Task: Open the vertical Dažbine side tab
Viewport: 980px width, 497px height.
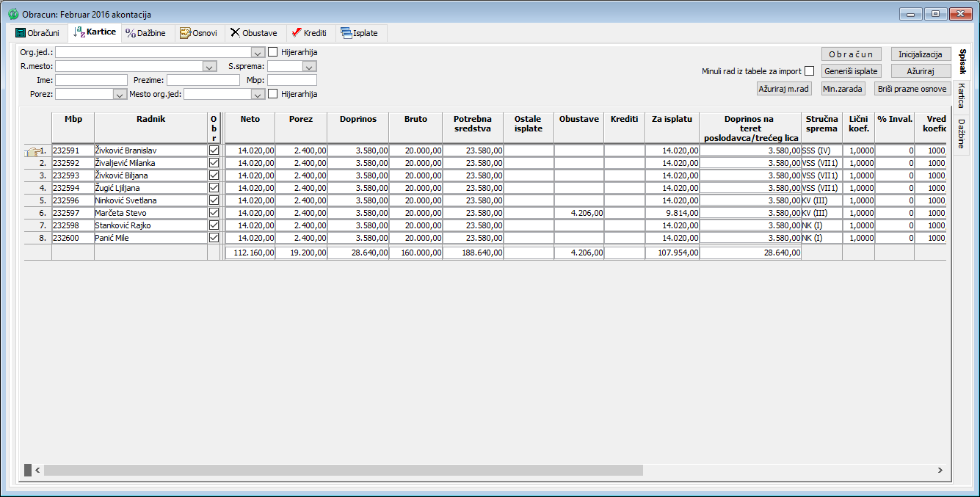Action: 961,134
